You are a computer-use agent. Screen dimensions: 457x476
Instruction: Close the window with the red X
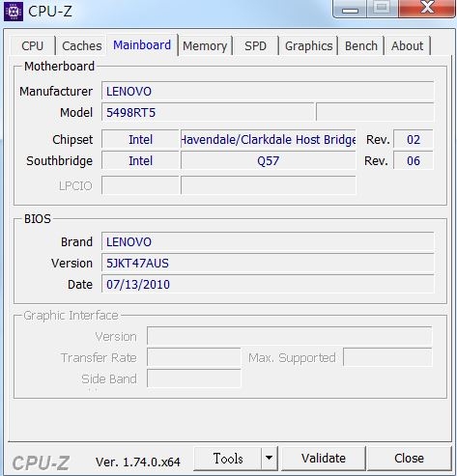tap(427, 9)
